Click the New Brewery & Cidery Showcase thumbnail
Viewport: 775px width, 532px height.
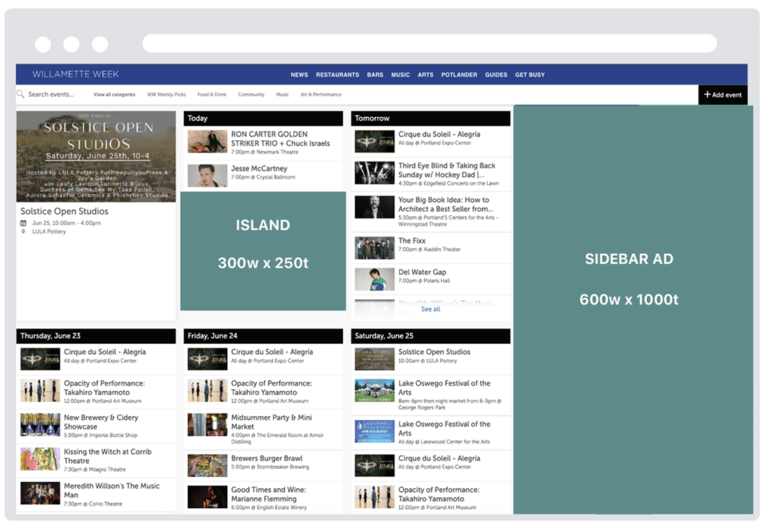(40, 425)
